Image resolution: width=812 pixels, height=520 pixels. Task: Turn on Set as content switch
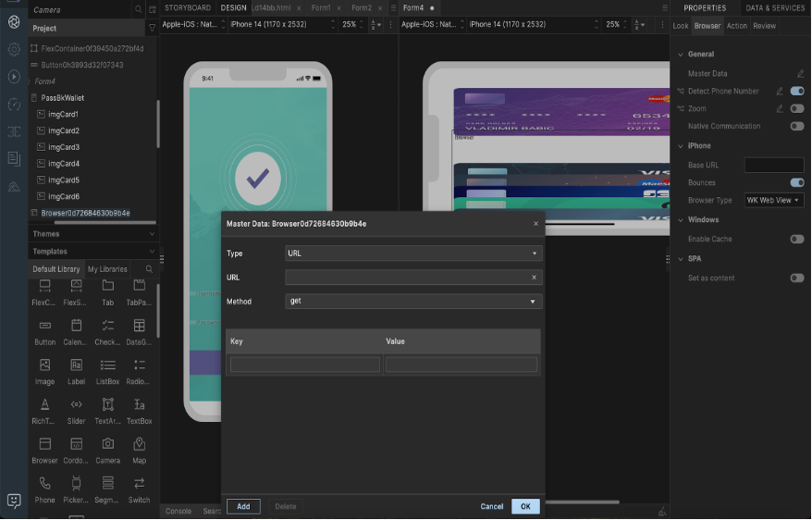point(797,279)
